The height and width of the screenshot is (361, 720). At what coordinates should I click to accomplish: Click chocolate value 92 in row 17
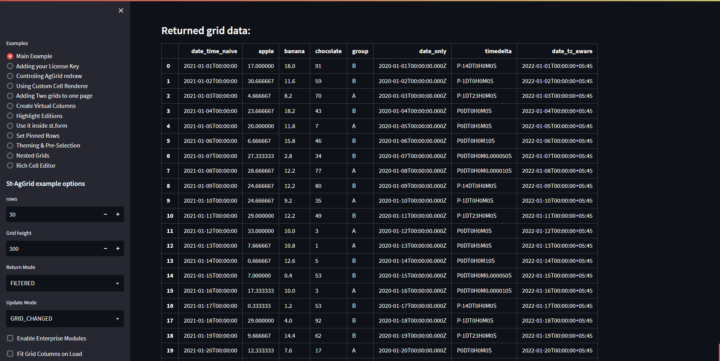click(328, 321)
